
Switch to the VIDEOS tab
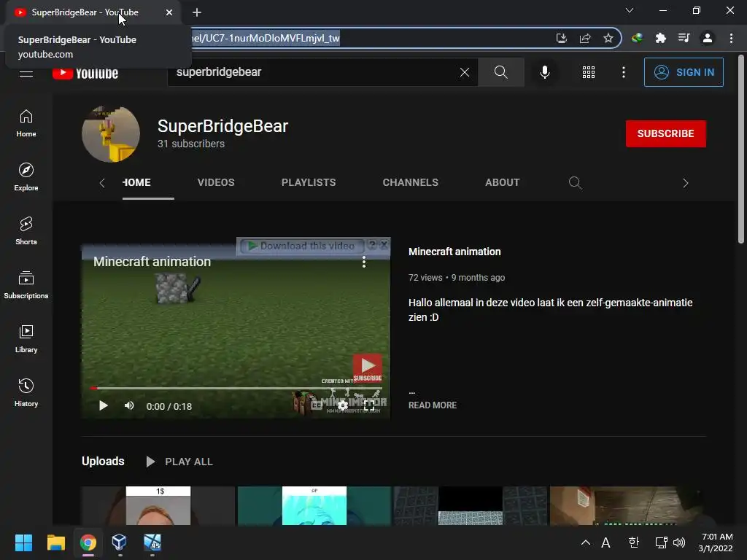216,182
